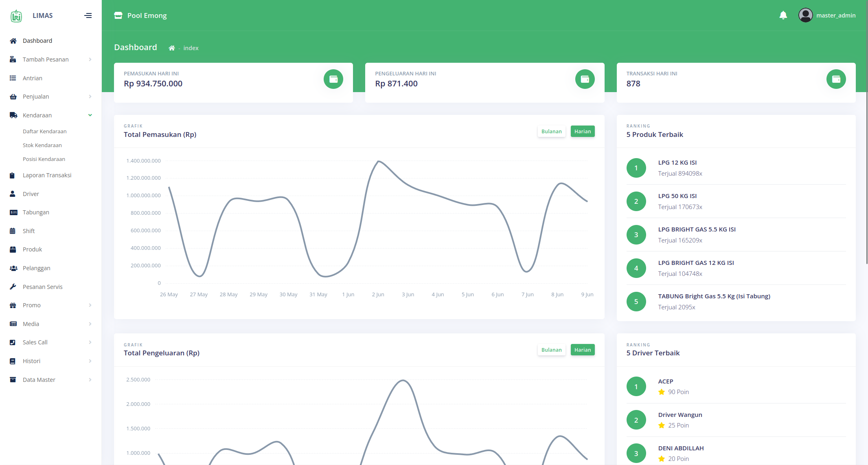
Task: Open Stok Kendaraan submenu item
Action: [x=42, y=145]
